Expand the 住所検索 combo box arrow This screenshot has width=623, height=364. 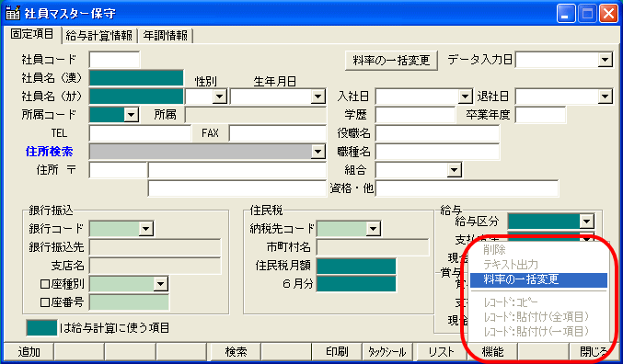(x=317, y=152)
